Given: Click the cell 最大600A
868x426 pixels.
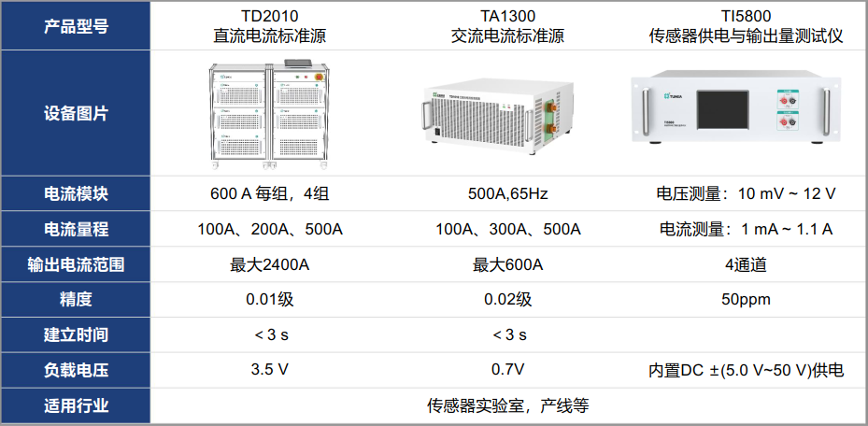Looking at the screenshot, I should [507, 264].
